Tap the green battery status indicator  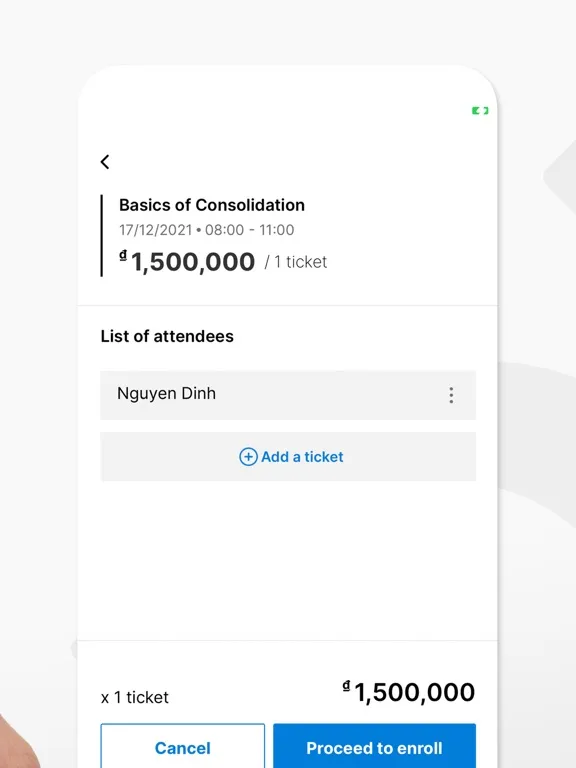(480, 111)
